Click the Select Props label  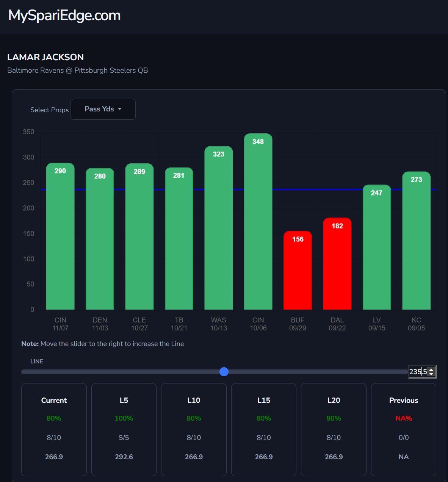[x=50, y=110]
